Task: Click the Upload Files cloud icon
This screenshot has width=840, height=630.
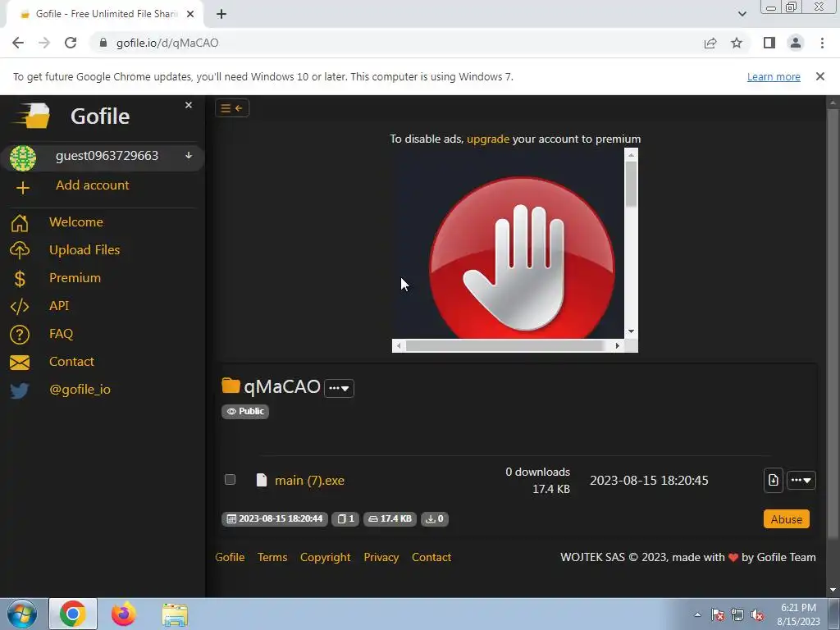Action: (x=20, y=250)
